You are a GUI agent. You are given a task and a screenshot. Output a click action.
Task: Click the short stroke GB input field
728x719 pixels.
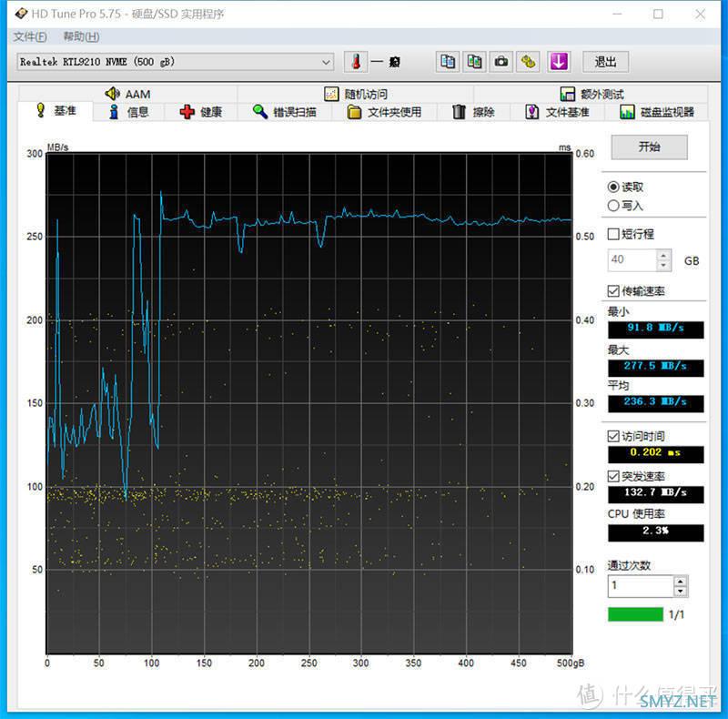coord(632,260)
